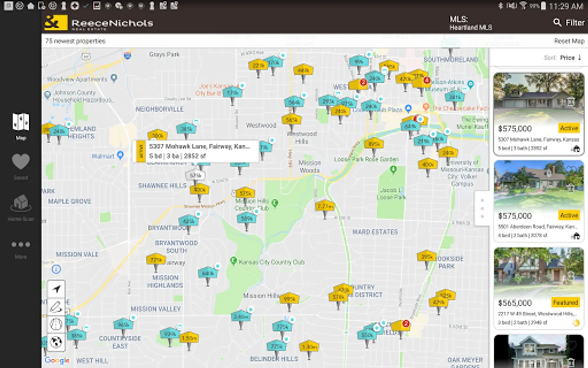Select the 965k price pin
Image resolution: width=588 pixels, height=368 pixels.
[x=123, y=327]
